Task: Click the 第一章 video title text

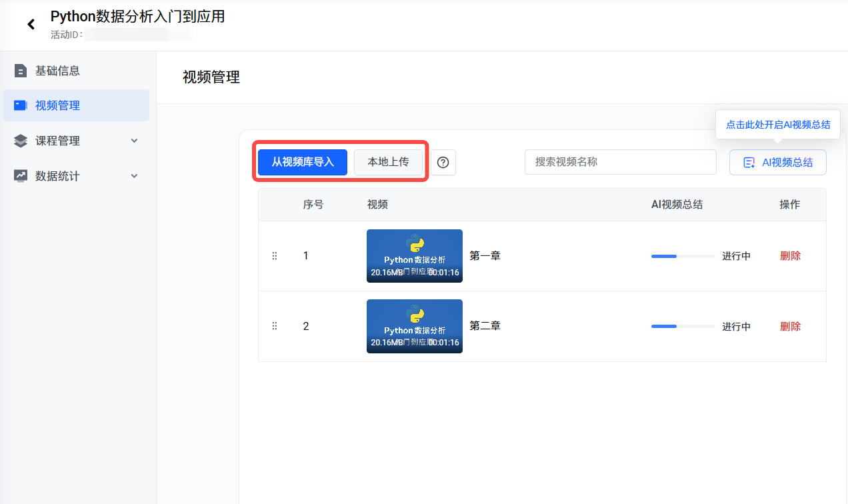Action: (485, 255)
